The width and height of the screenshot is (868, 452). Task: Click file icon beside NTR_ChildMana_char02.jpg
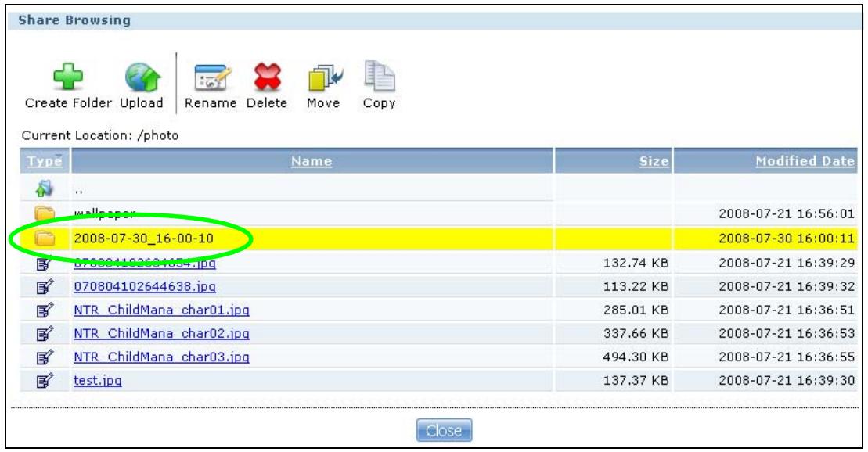(x=45, y=334)
